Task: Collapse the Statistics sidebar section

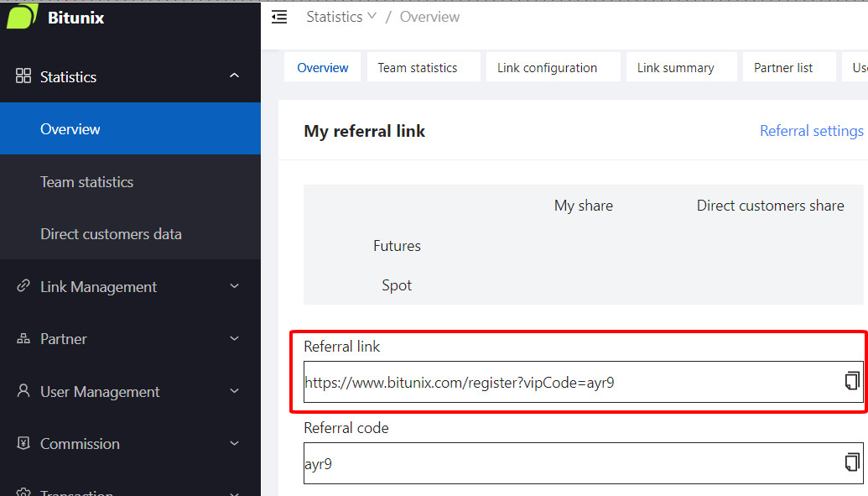Action: 234,76
